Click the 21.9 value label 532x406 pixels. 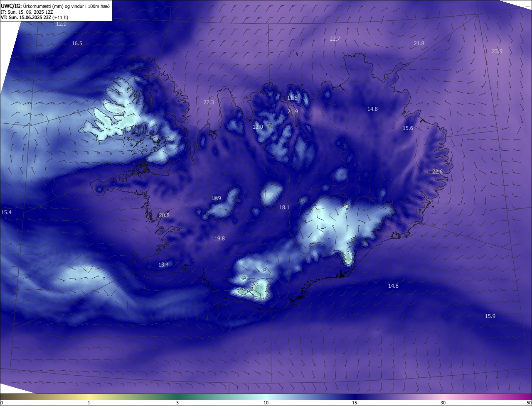(293, 111)
